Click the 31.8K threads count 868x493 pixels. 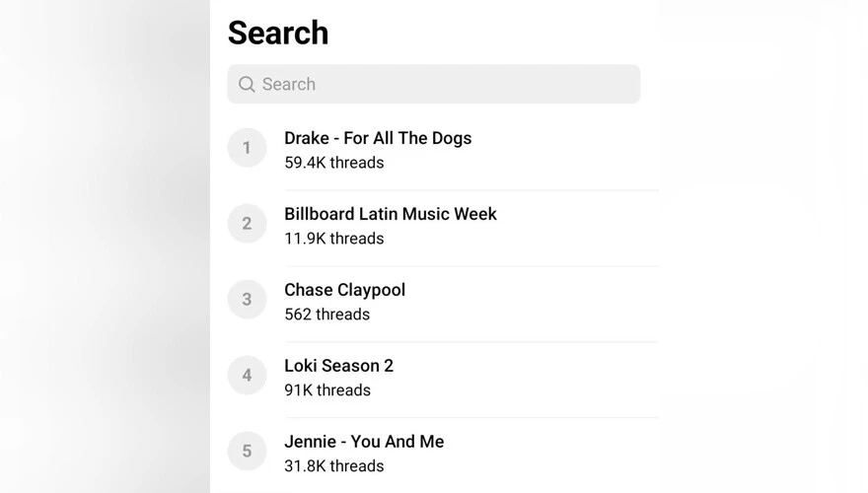coord(334,466)
